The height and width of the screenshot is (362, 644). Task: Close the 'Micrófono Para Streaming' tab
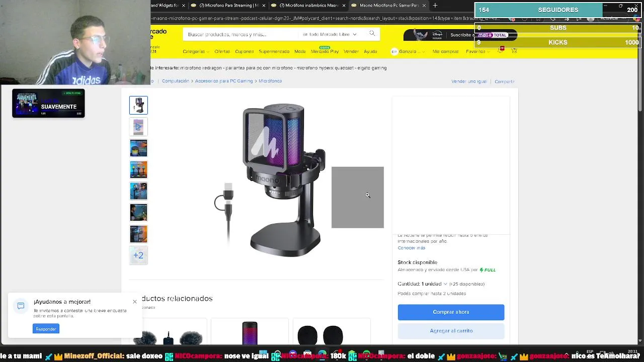264,6
